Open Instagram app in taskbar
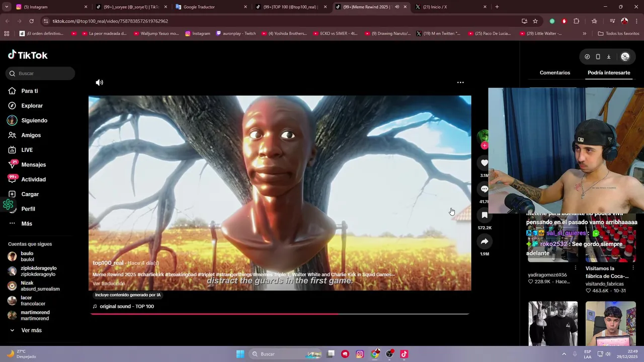 click(x=360, y=354)
